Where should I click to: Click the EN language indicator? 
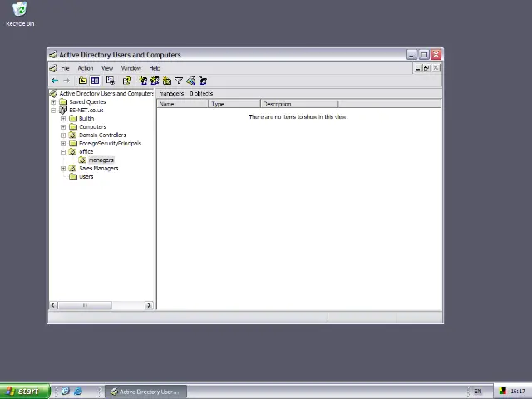tap(477, 392)
